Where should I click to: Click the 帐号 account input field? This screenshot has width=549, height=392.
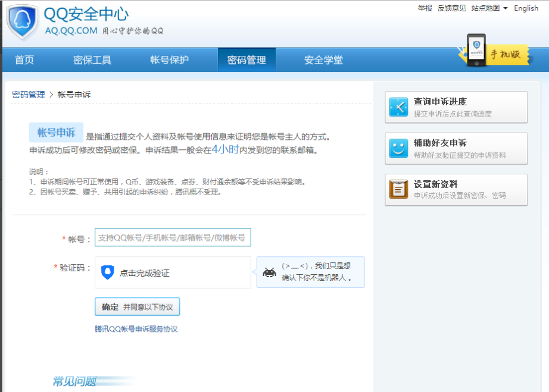173,237
